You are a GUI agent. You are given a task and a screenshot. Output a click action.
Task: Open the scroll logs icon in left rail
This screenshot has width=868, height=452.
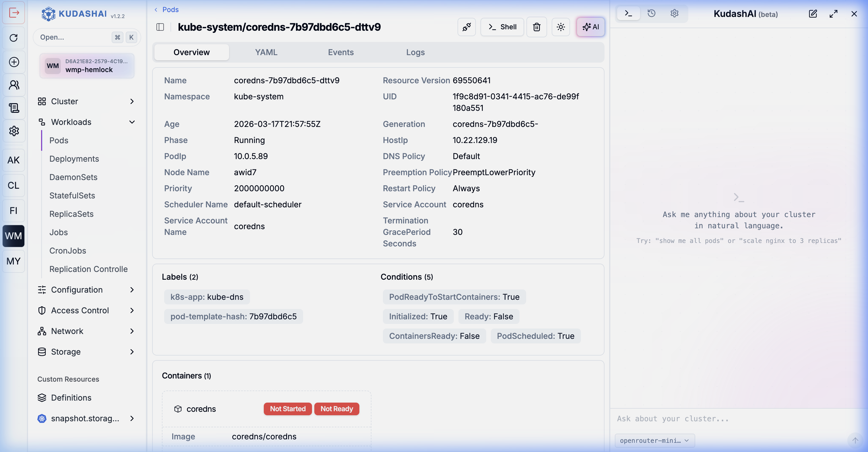pyautogui.click(x=14, y=108)
